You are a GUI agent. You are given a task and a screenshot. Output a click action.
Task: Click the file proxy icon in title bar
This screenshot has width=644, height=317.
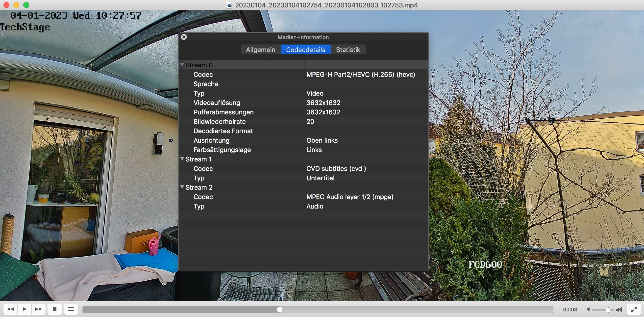pos(229,5)
